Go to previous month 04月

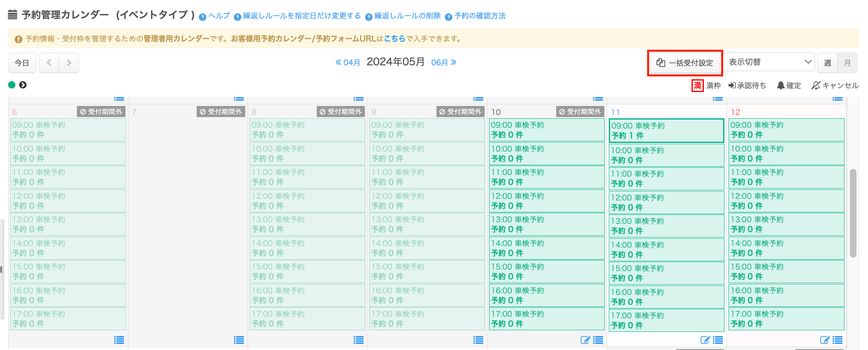[348, 62]
